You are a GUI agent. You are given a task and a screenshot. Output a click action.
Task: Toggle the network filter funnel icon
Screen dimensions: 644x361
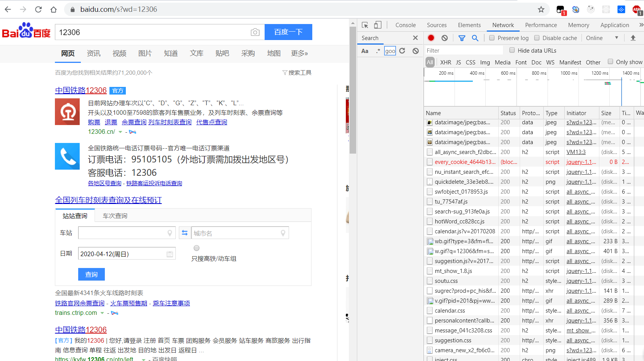point(462,38)
